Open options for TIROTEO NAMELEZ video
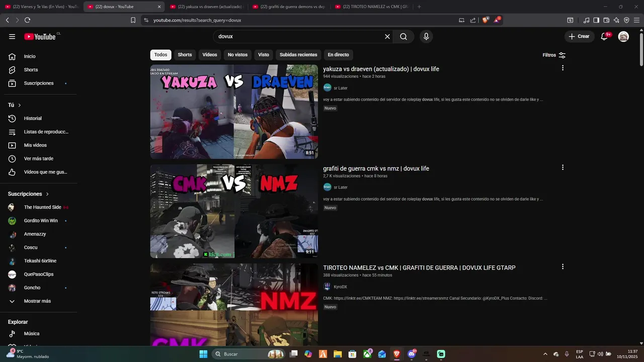This screenshot has height=362, width=644. pyautogui.click(x=562, y=266)
